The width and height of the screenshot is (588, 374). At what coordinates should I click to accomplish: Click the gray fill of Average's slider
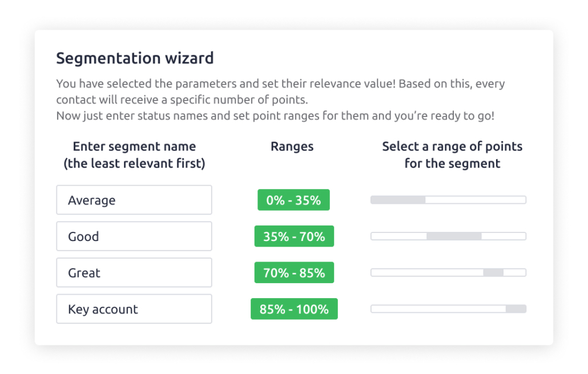(x=398, y=200)
